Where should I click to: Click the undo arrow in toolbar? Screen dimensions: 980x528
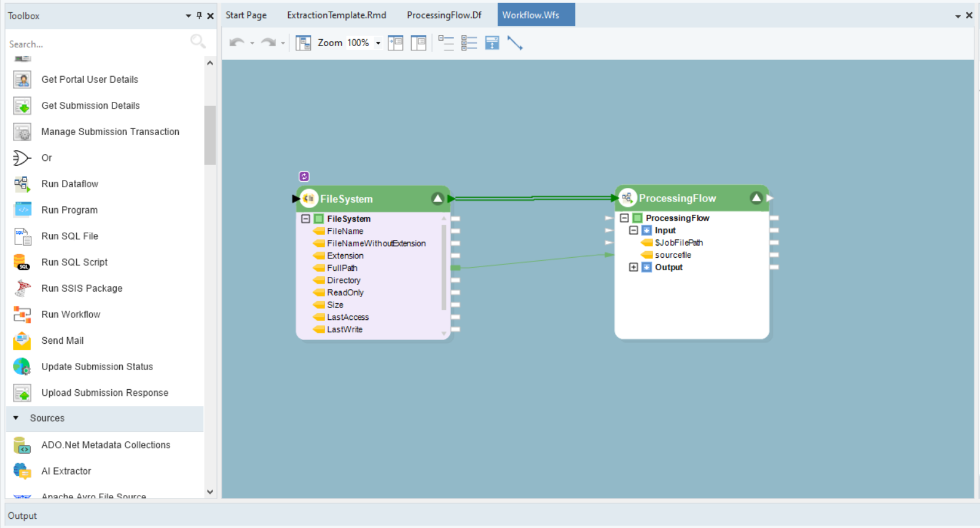(x=237, y=43)
